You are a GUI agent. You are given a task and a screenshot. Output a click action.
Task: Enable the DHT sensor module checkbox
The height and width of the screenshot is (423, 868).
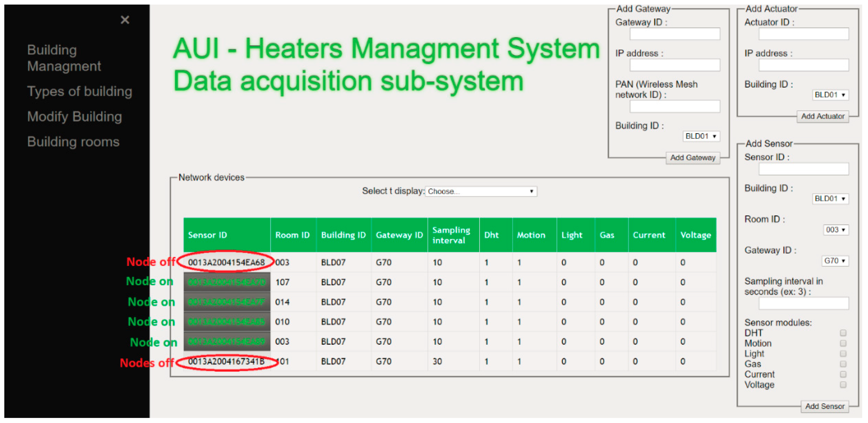click(x=843, y=333)
